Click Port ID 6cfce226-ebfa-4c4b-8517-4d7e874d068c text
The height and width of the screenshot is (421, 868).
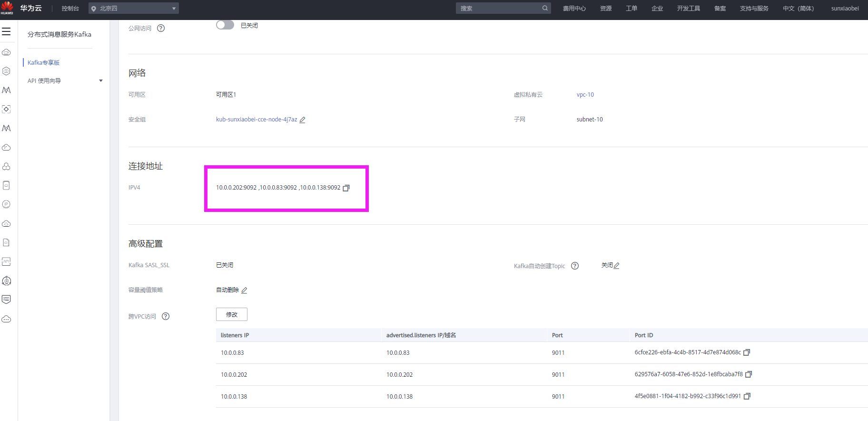click(688, 352)
